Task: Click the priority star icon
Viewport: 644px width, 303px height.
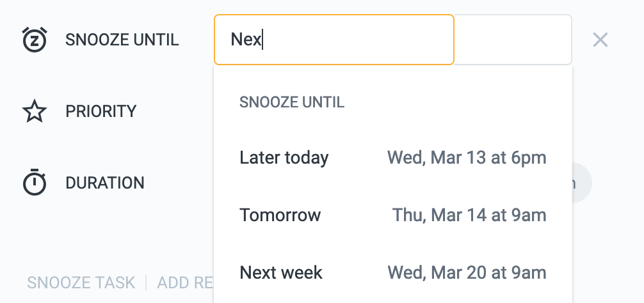Action: coord(35,111)
